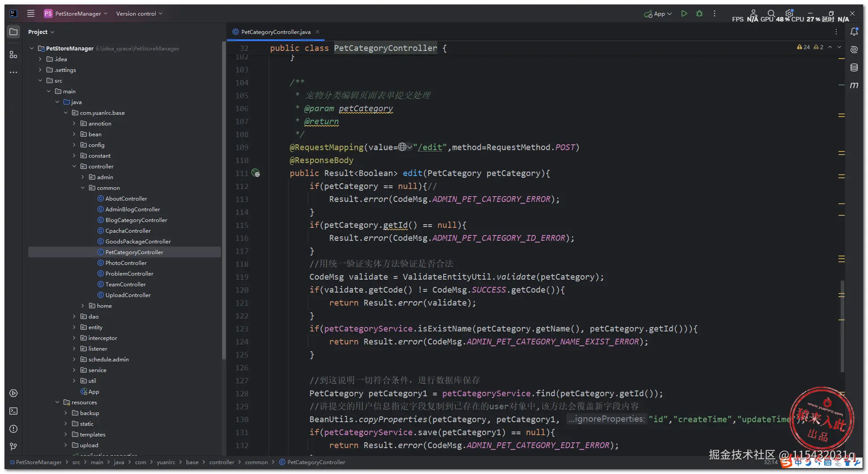This screenshot has height=474, width=868.
Task: Open Search Everywhere magnifier
Action: click(771, 13)
